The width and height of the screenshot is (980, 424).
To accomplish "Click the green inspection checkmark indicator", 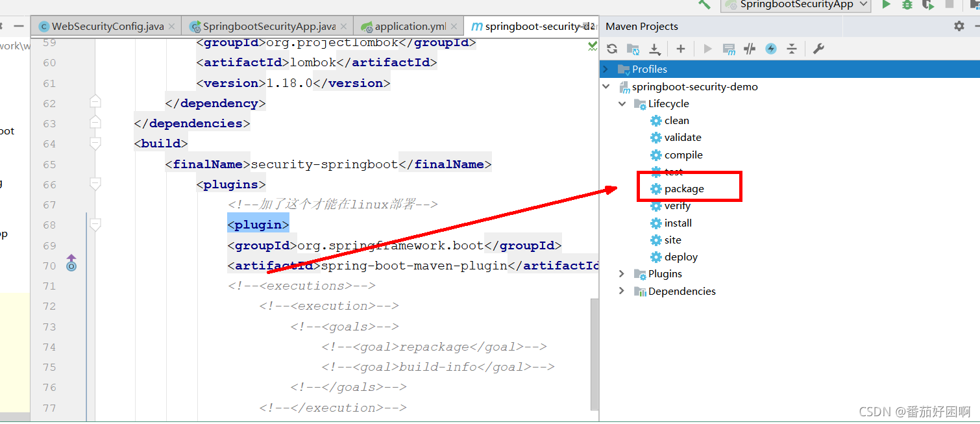I will (593, 46).
